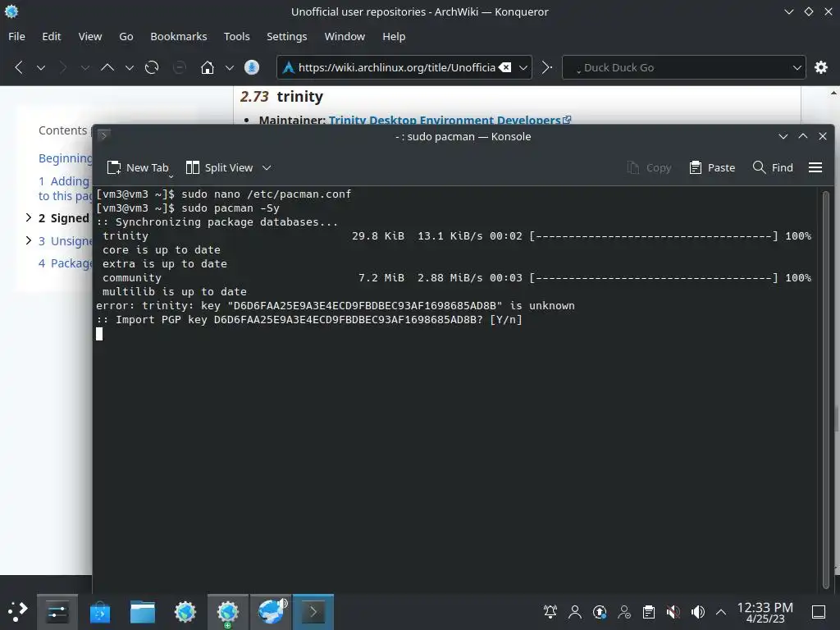The image size is (840, 630).
Task: Open the Up button dropdown arrow
Action: pos(129,68)
